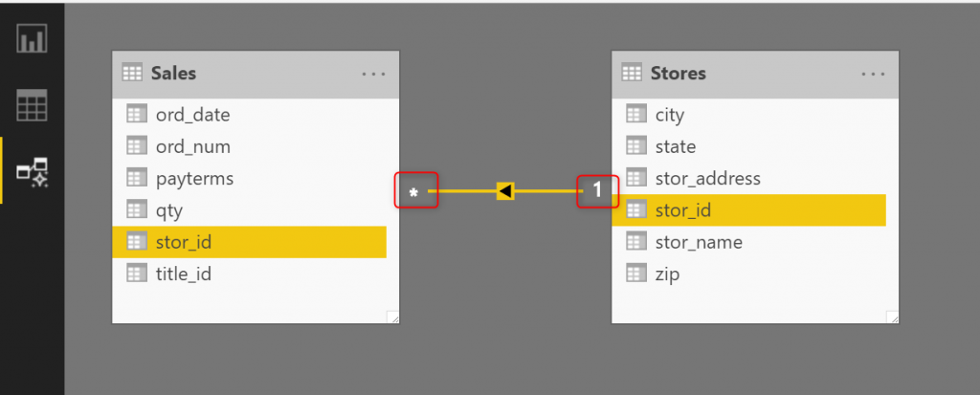Viewport: 980px width, 395px height.
Task: Select the ord_num field in Sales
Action: pyautogui.click(x=192, y=146)
